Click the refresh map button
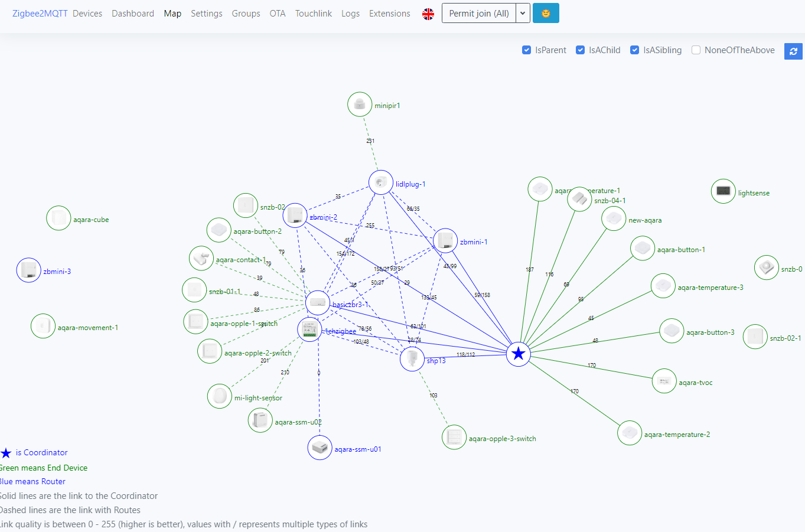This screenshot has width=805, height=532. pos(793,51)
